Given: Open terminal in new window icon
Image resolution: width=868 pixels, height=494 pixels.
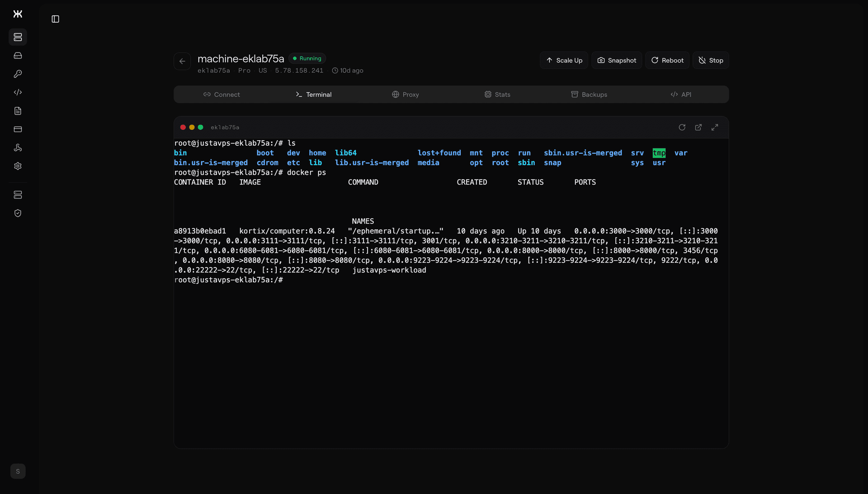Looking at the screenshot, I should (698, 128).
